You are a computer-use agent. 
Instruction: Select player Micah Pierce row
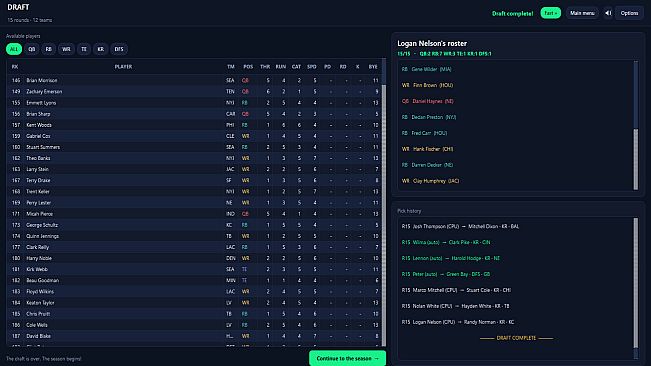click(193, 214)
